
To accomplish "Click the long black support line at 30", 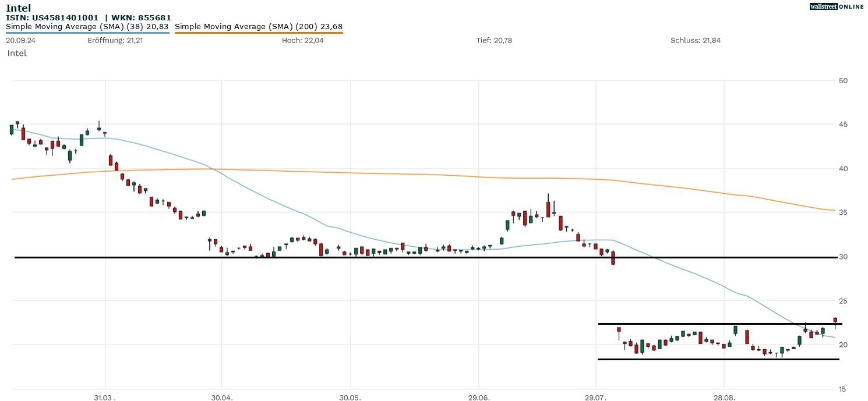I will click(350, 257).
